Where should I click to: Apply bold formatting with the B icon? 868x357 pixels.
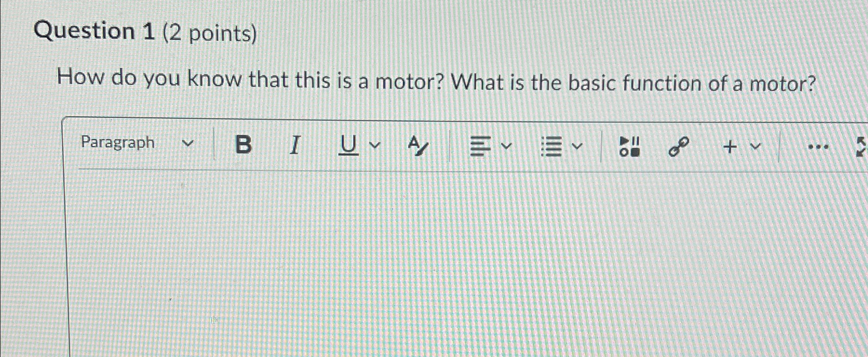243,145
